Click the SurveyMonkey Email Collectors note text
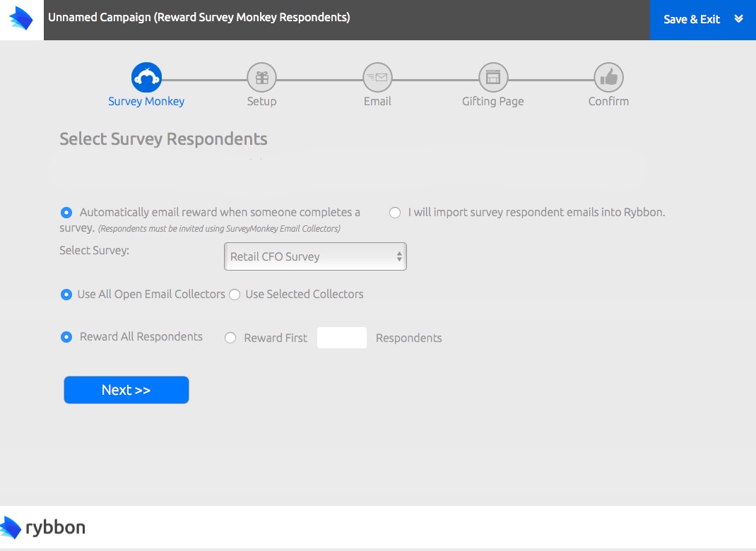 tap(219, 228)
